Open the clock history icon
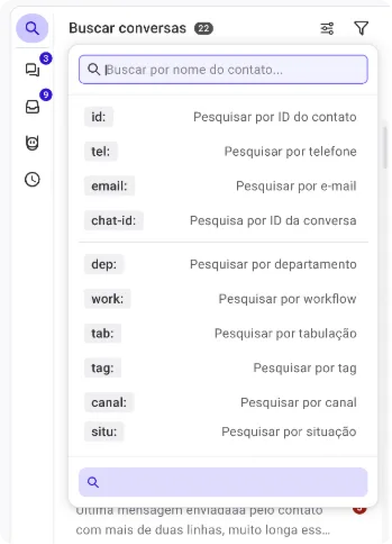Screen dimensions: 392x544 click(x=32, y=179)
